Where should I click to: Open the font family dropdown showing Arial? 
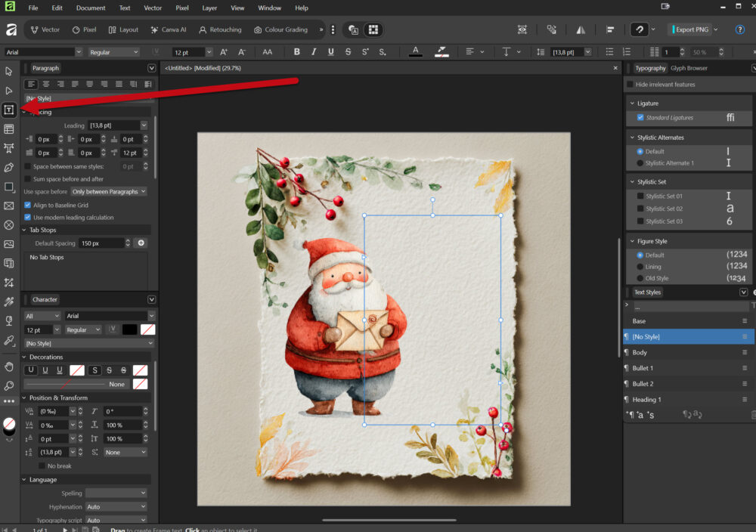click(42, 52)
